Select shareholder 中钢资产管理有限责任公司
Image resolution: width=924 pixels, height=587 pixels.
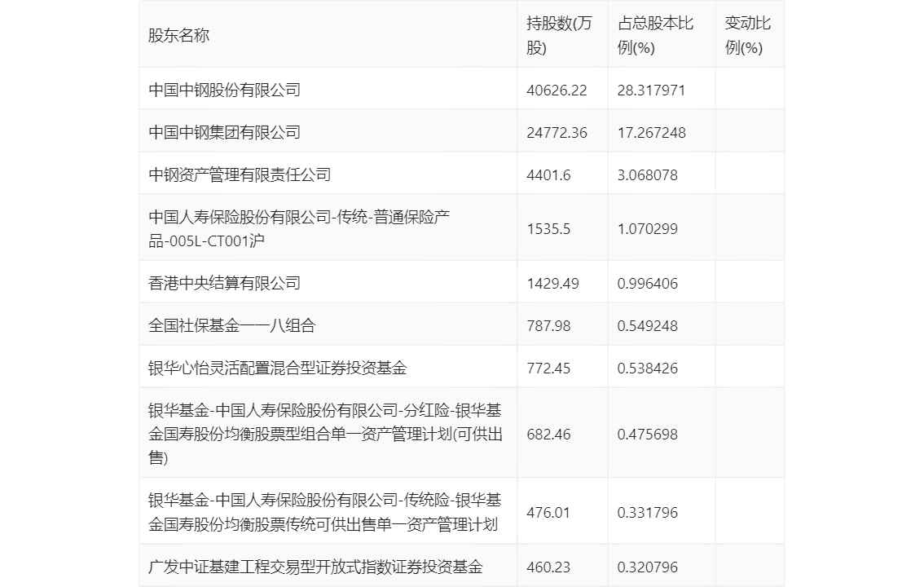pos(240,175)
